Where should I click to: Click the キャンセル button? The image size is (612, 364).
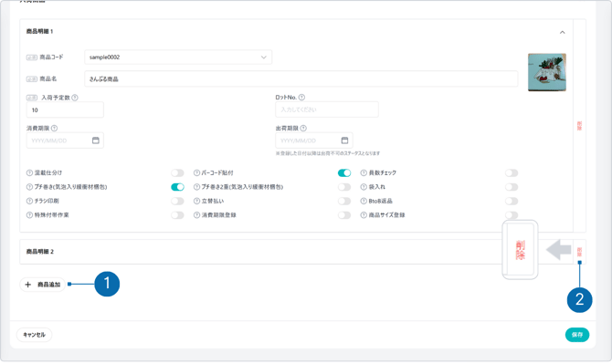point(34,335)
